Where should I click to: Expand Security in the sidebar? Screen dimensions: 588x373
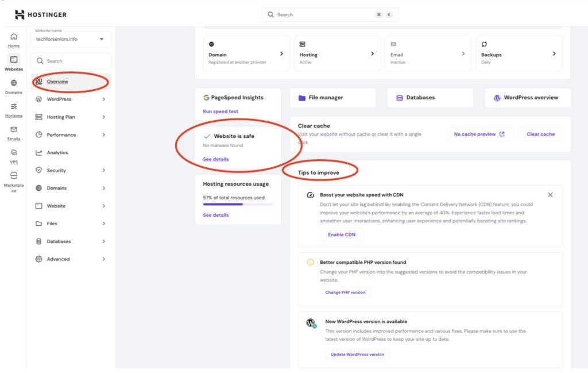(71, 171)
